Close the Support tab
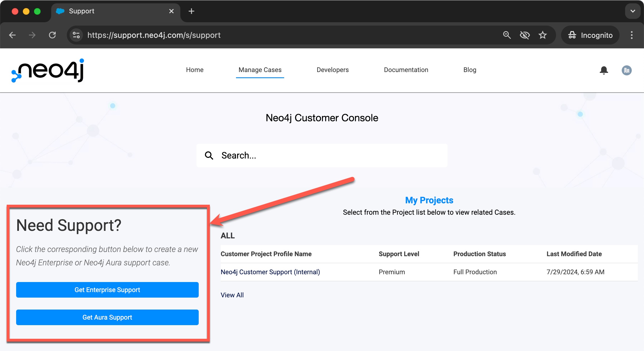The width and height of the screenshot is (644, 351). [x=171, y=11]
